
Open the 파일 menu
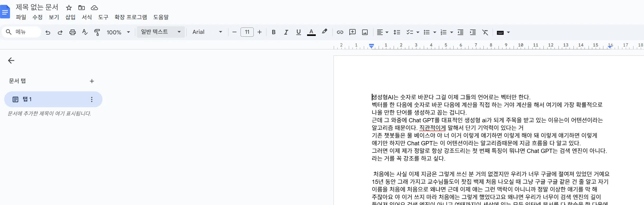pyautogui.click(x=21, y=17)
